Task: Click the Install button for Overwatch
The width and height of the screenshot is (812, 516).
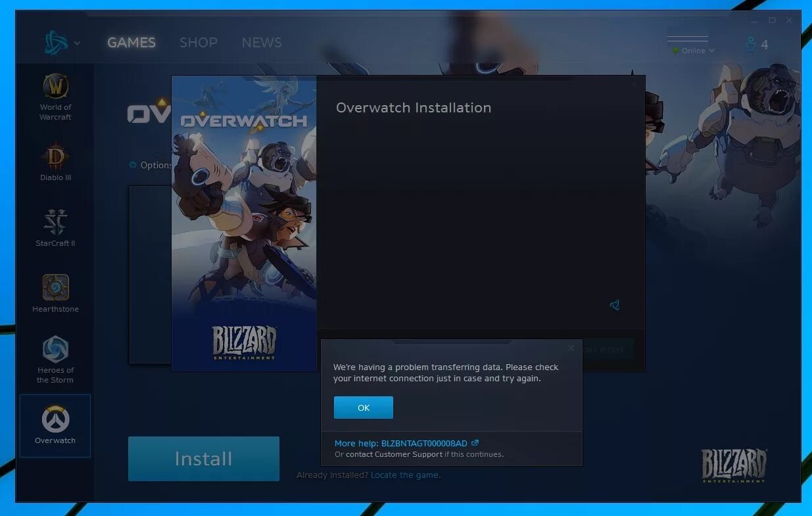Action: point(203,458)
